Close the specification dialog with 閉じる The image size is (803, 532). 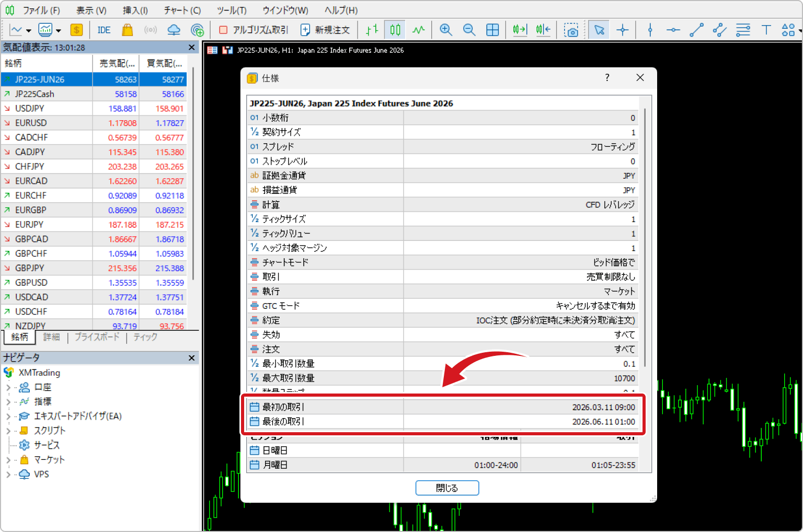pyautogui.click(x=447, y=488)
